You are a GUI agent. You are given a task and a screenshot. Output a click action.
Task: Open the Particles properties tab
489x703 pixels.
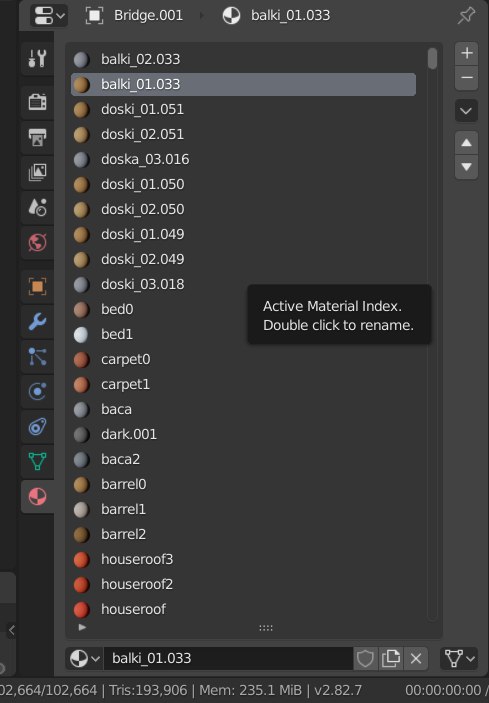(37, 356)
